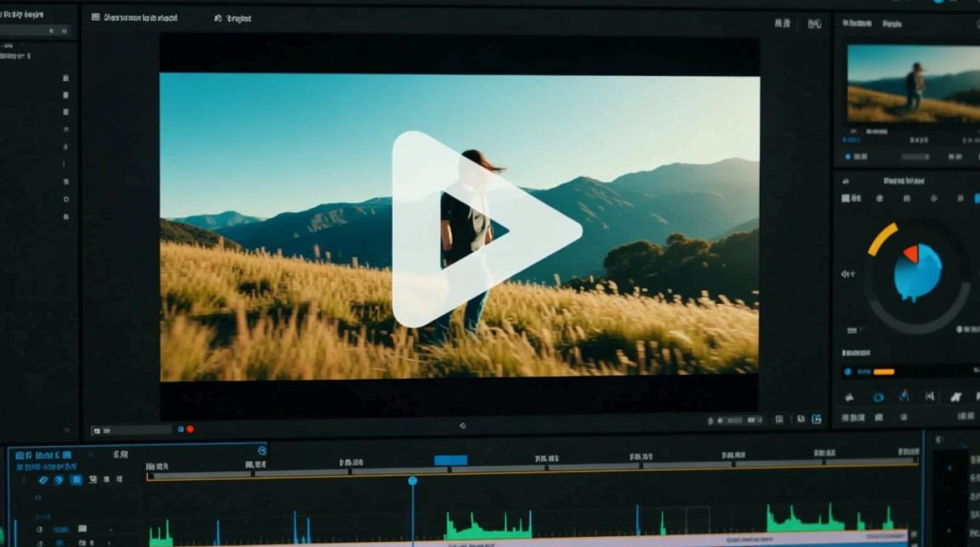This screenshot has width=980, height=547.
Task: Click the leftmost icon in lower right tool row
Action: point(849,397)
